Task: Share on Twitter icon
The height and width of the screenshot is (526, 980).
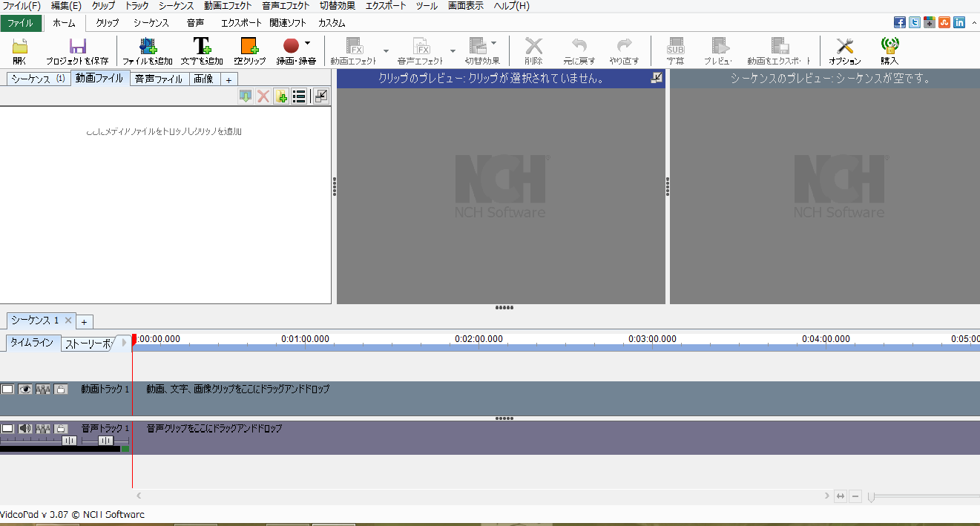Action: (914, 22)
